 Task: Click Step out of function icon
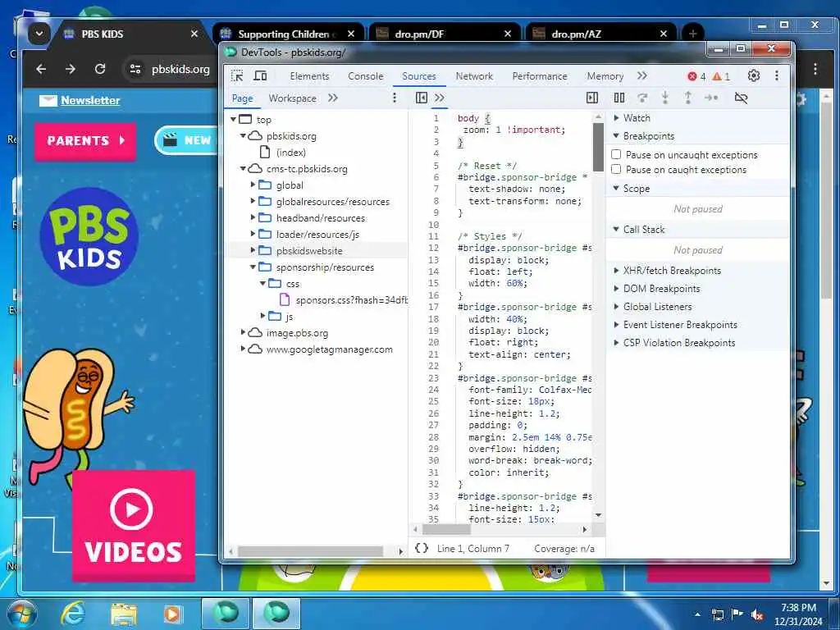[688, 98]
